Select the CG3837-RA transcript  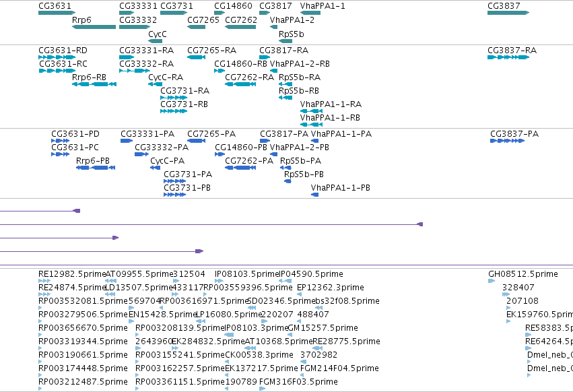click(x=508, y=57)
